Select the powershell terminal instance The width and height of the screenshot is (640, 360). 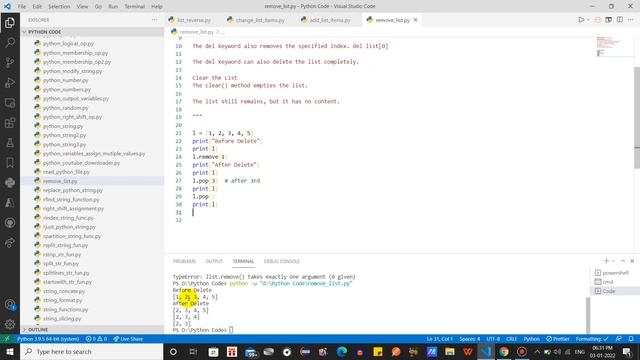point(614,273)
